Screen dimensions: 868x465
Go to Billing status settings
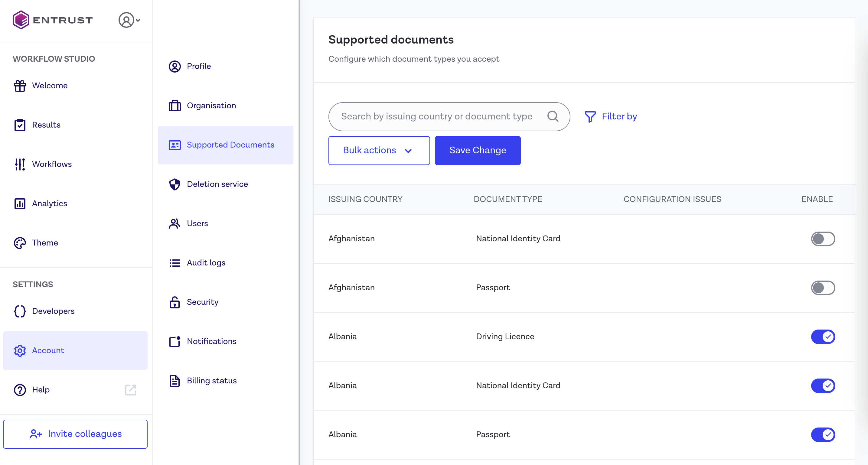211,381
